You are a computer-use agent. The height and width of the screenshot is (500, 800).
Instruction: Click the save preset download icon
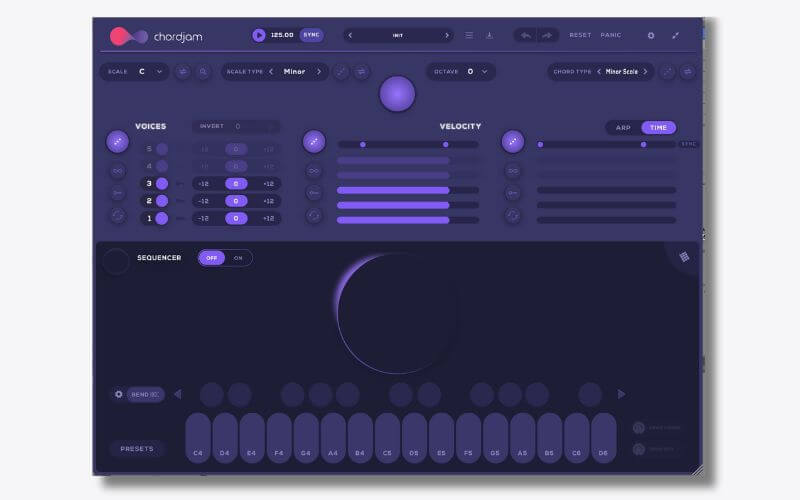tap(489, 35)
